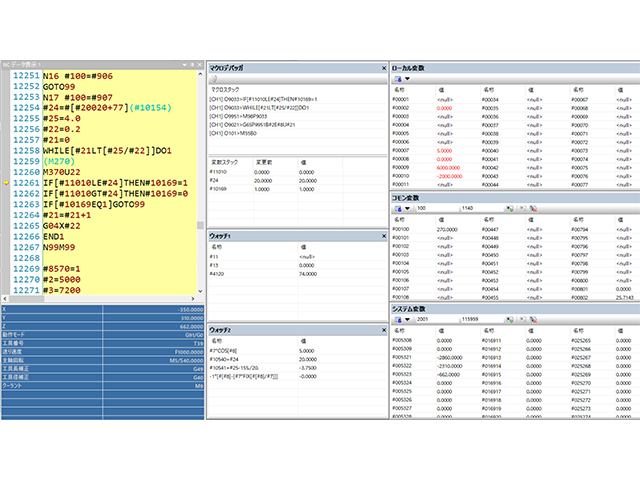This screenshot has width=640, height=480.
Task: Click the NC code vertical scrollbar thumb
Action: (x=200, y=225)
